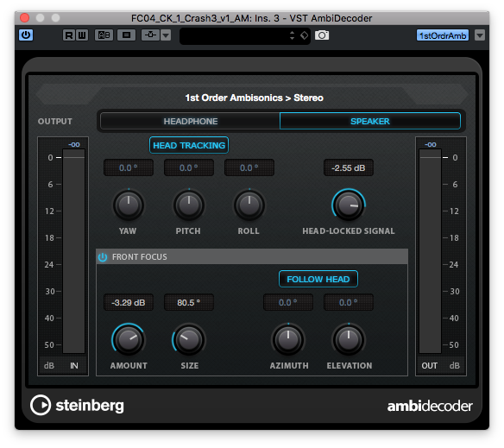Screen dimensions: 504x448
Task: Click the Front Focus Amount value field
Action: click(x=129, y=303)
